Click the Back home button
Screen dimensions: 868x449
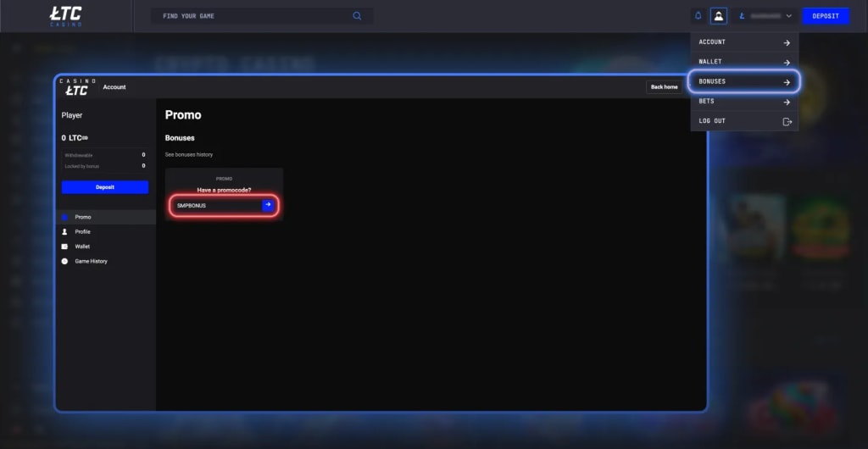pos(664,86)
